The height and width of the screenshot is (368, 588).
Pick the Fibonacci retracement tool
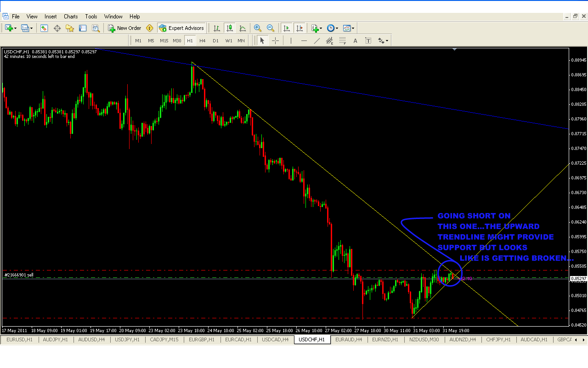[342, 40]
